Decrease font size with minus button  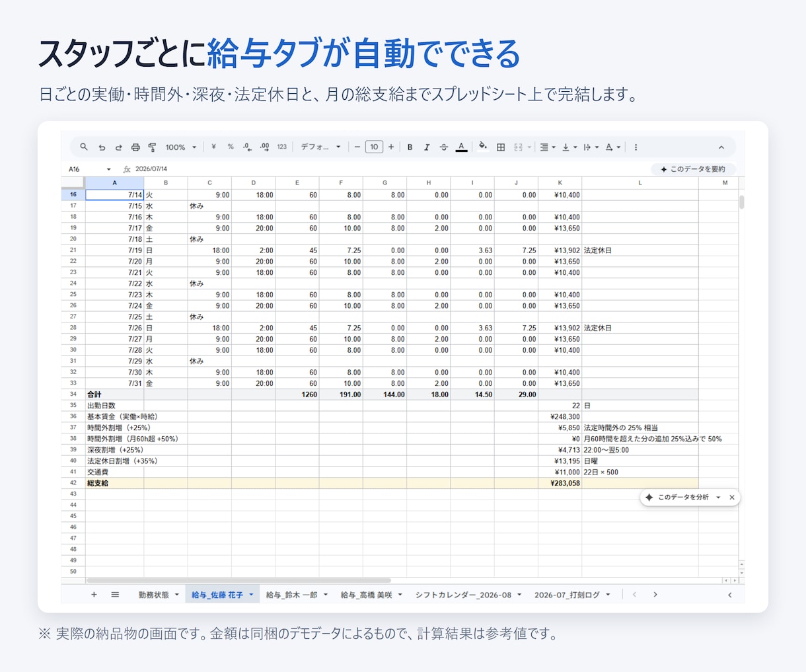pos(357,147)
